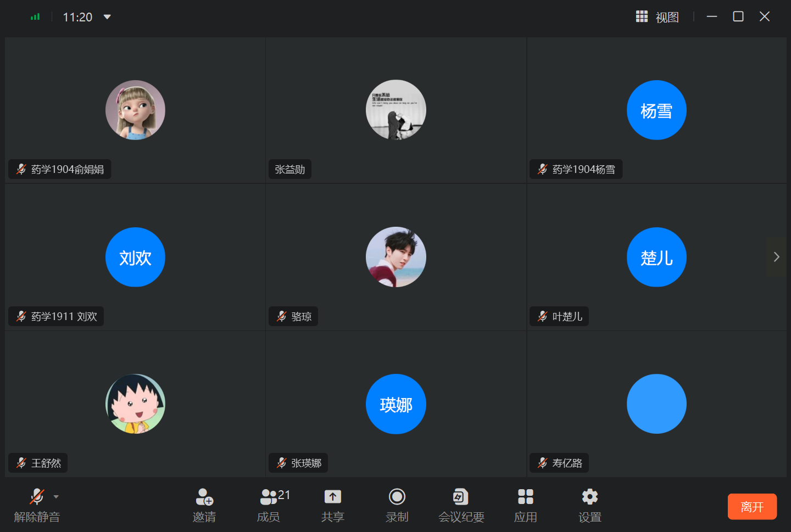Viewport: 791px width, 532px height.
Task: Click the leave meeting (离开) button
Action: tap(752, 506)
